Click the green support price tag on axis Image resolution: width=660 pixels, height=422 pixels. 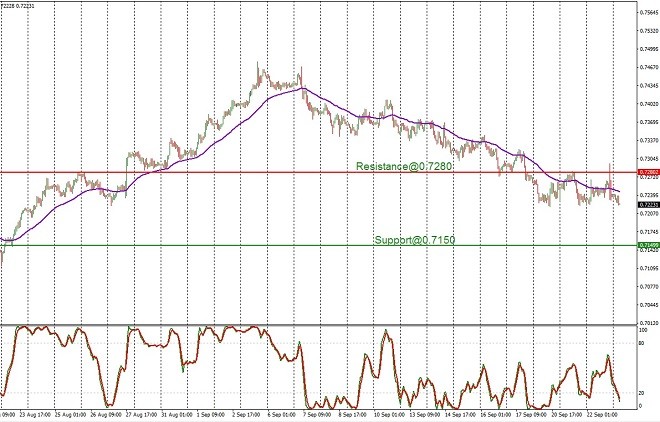click(x=649, y=245)
